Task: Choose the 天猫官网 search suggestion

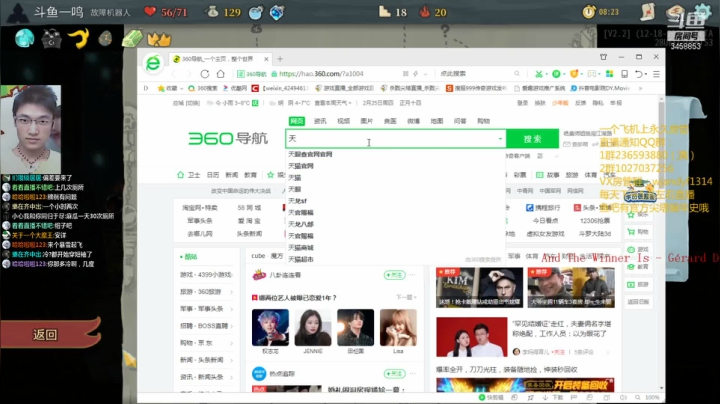Action: click(301, 166)
